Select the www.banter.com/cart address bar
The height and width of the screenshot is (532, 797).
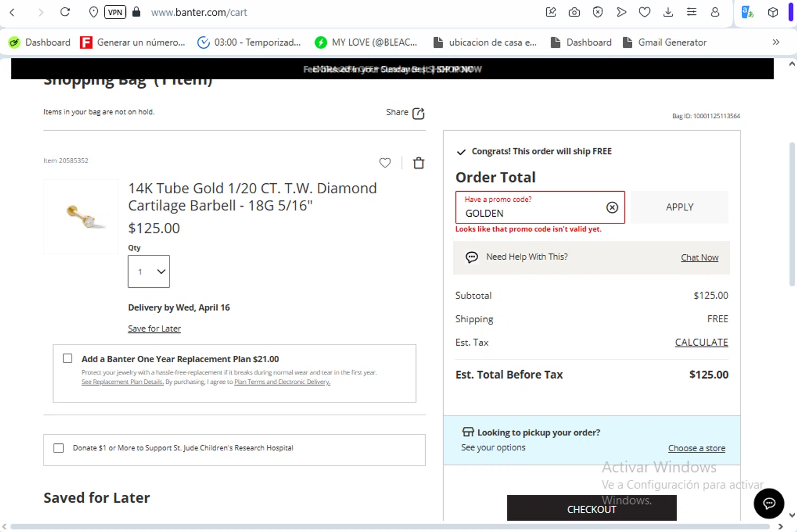pyautogui.click(x=199, y=12)
